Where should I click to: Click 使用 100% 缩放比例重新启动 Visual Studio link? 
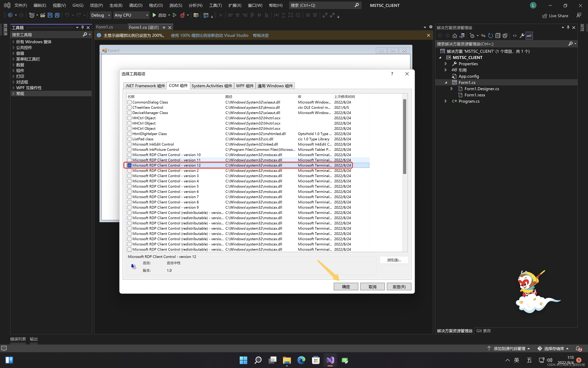tap(210, 35)
